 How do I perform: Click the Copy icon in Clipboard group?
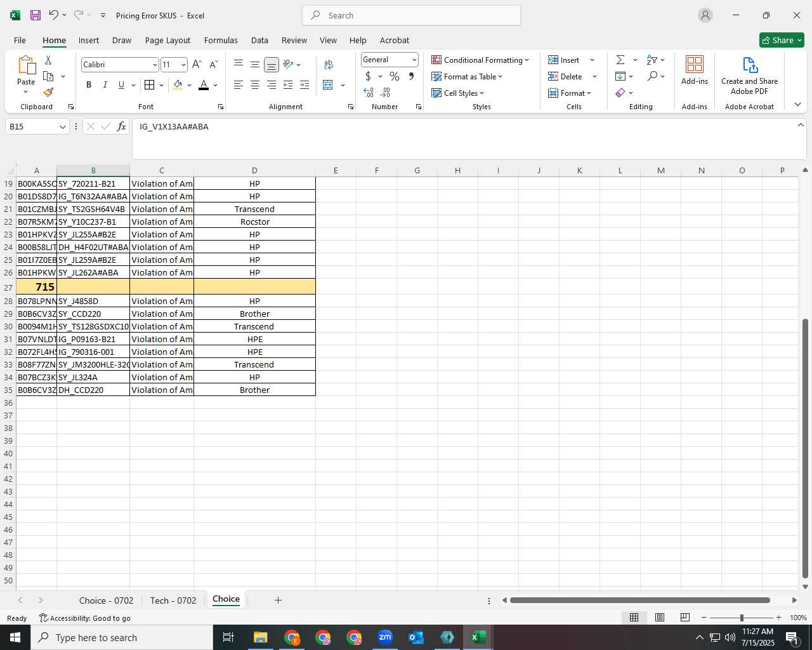point(48,76)
